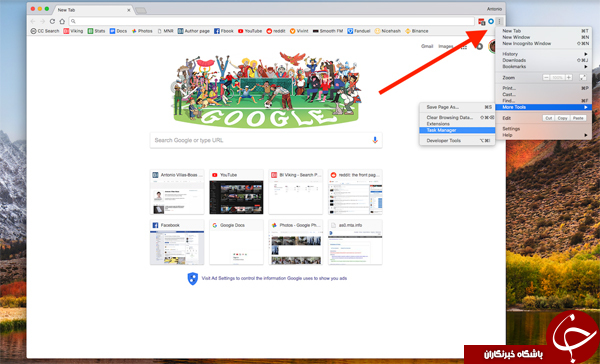
Task: Open the Nicehash bookmark
Action: 388,31
